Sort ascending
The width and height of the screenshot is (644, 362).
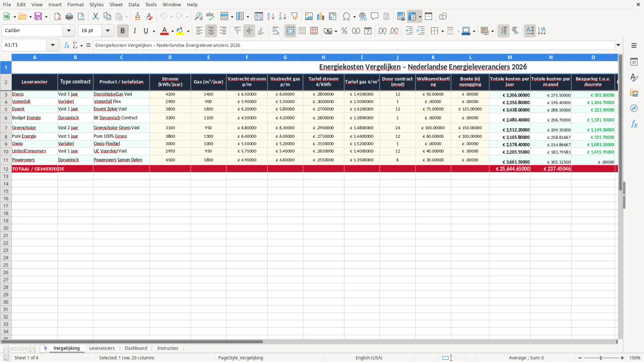[271, 17]
